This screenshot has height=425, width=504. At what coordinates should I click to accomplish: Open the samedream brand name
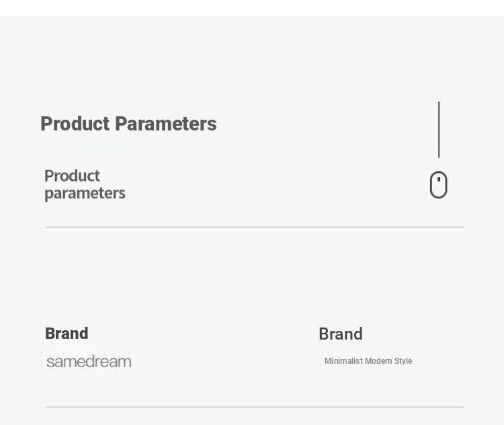pos(89,362)
